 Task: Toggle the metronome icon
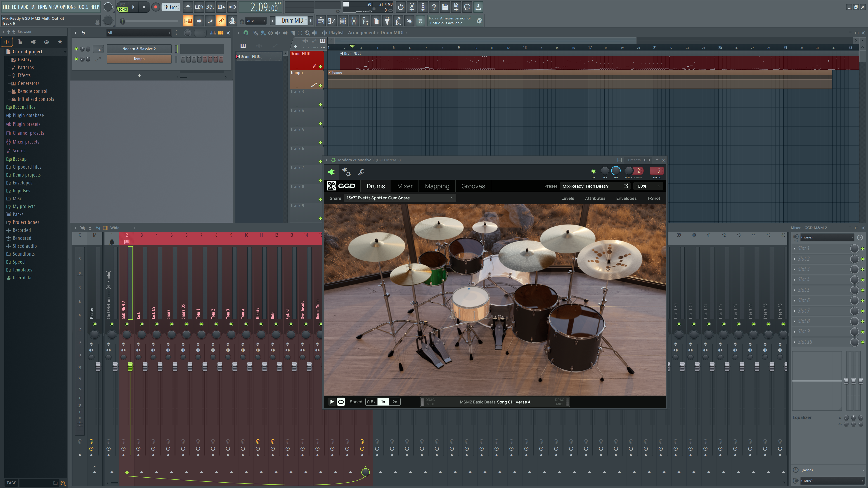click(188, 7)
